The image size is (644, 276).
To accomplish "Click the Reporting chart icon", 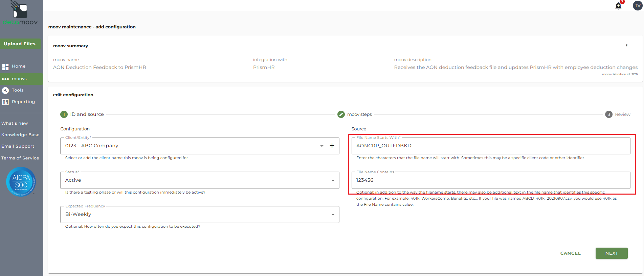I will (x=5, y=102).
